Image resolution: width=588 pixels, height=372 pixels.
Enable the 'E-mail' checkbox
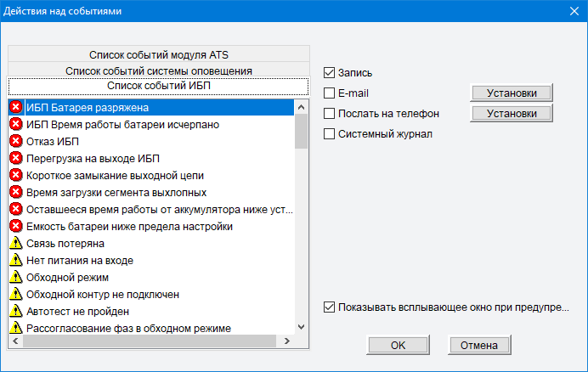[x=330, y=93]
